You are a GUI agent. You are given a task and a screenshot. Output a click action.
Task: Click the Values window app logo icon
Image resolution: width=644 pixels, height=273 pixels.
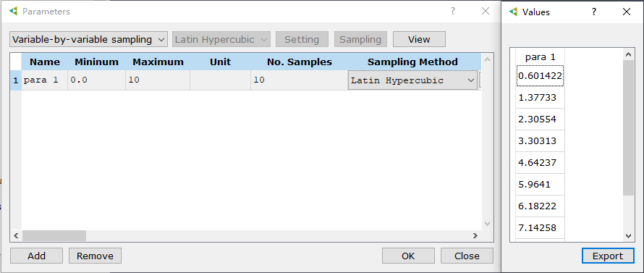pyautogui.click(x=513, y=12)
